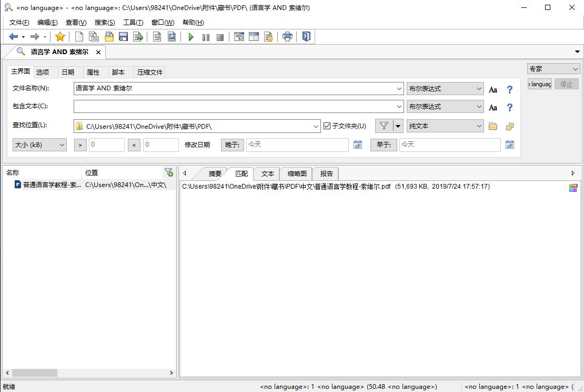584x392 pixels.
Task: Open the 搜索(S) menu
Action: [x=105, y=23]
